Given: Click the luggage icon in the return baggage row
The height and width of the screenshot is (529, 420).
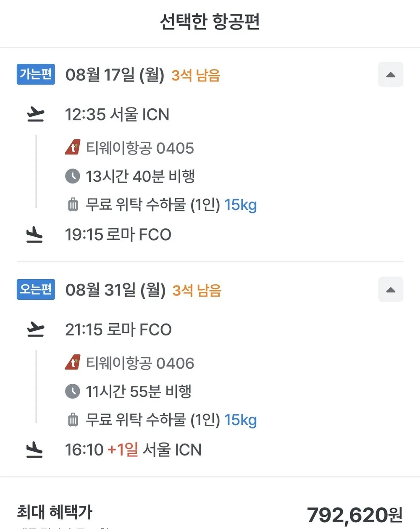Looking at the screenshot, I should click(x=73, y=420).
